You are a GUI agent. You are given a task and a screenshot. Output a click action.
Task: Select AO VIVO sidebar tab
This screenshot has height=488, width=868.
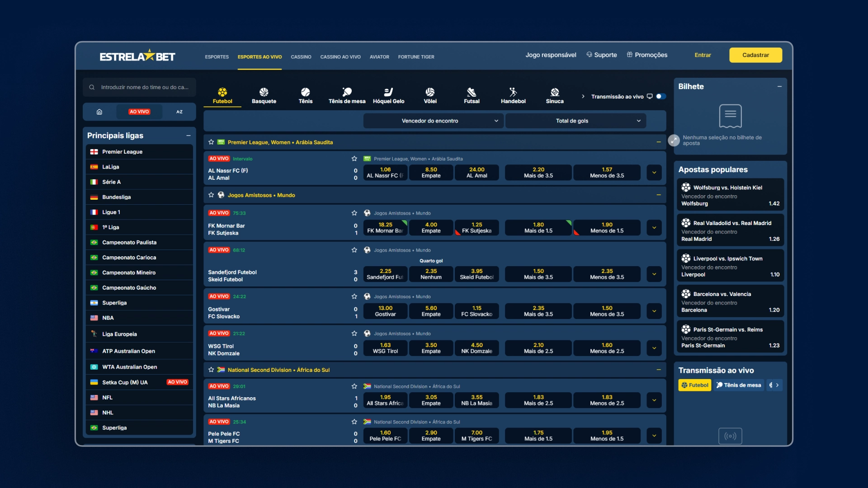(139, 112)
